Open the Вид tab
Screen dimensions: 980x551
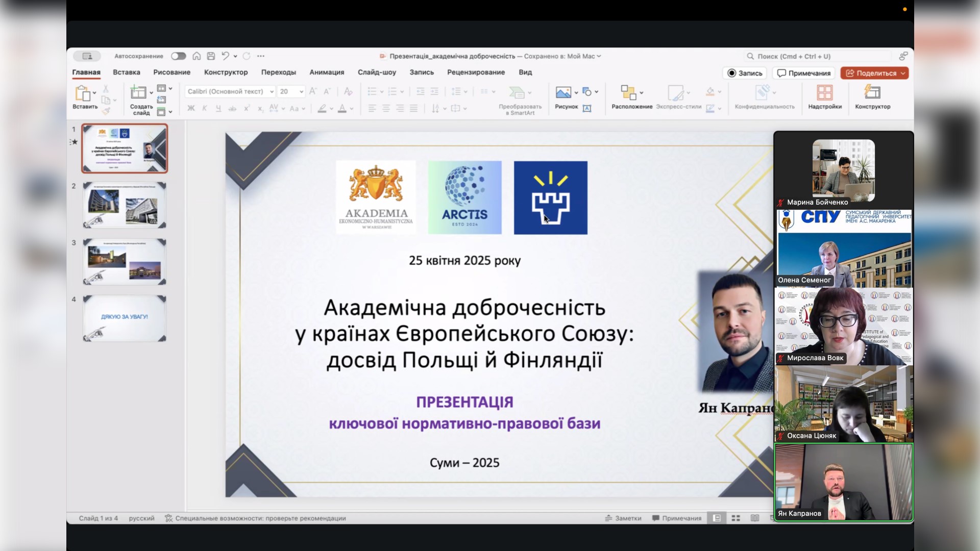pyautogui.click(x=525, y=72)
